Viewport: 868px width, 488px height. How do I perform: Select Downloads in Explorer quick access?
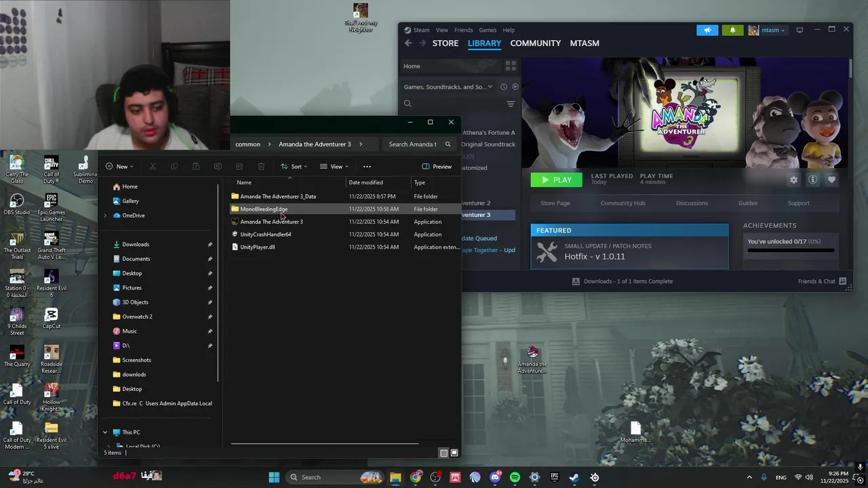coord(136,244)
